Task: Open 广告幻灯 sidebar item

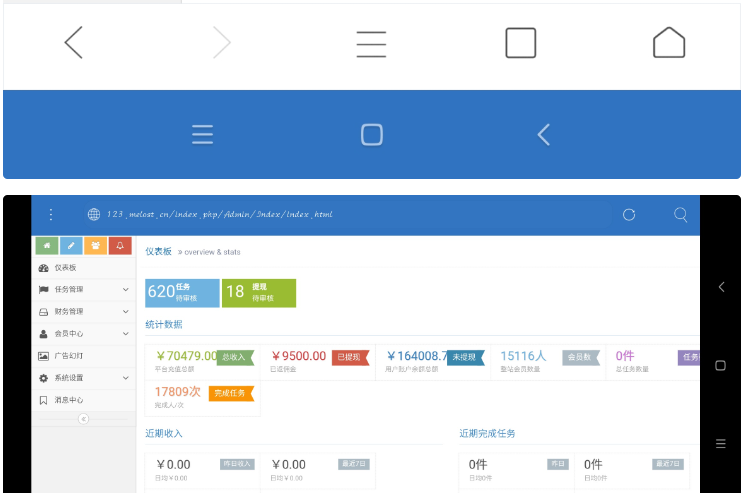Action: point(84,356)
